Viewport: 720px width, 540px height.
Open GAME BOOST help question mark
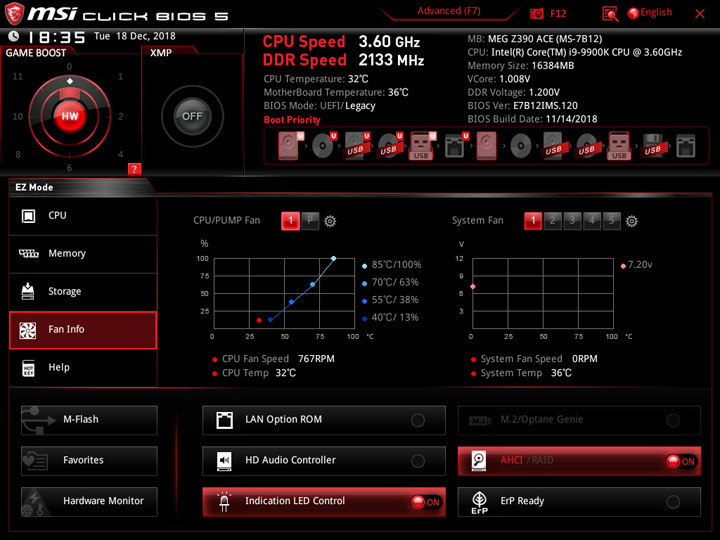[134, 169]
